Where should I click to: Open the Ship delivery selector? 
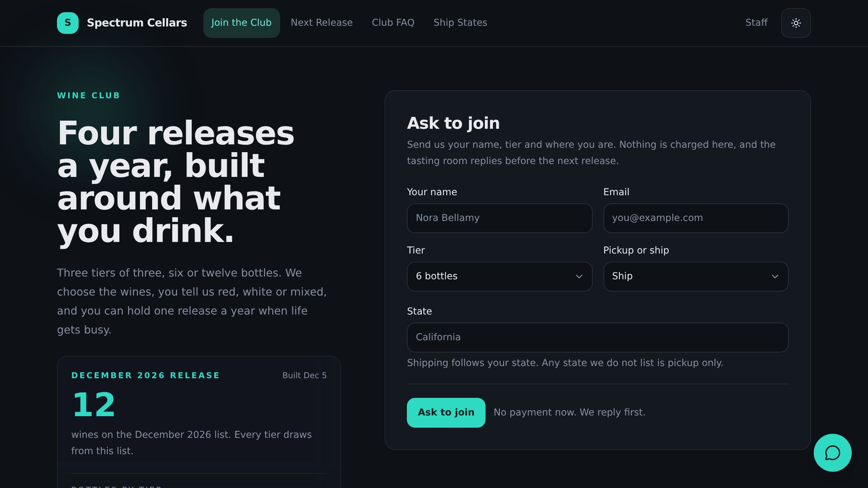[696, 276]
